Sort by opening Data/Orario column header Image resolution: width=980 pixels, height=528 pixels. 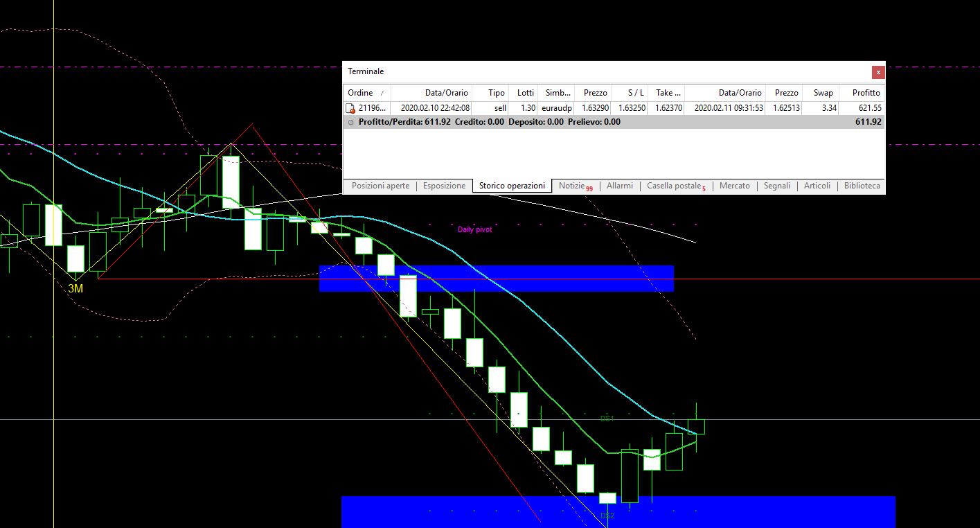click(431, 93)
